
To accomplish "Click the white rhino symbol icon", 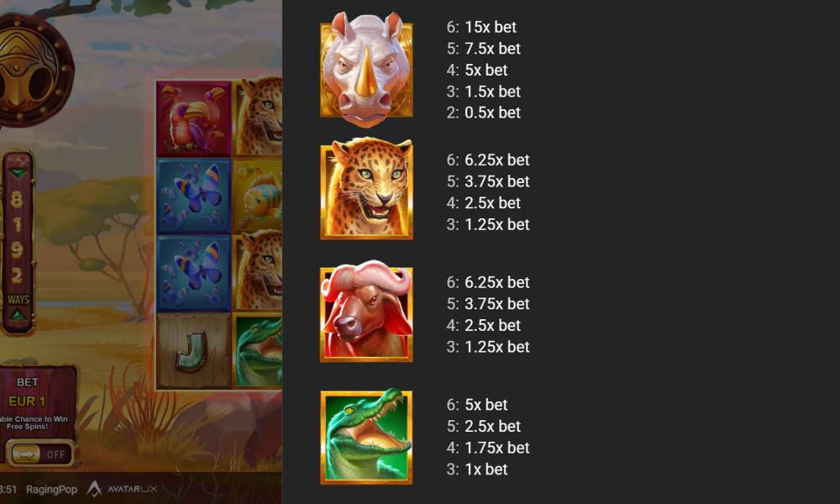I will point(366,70).
